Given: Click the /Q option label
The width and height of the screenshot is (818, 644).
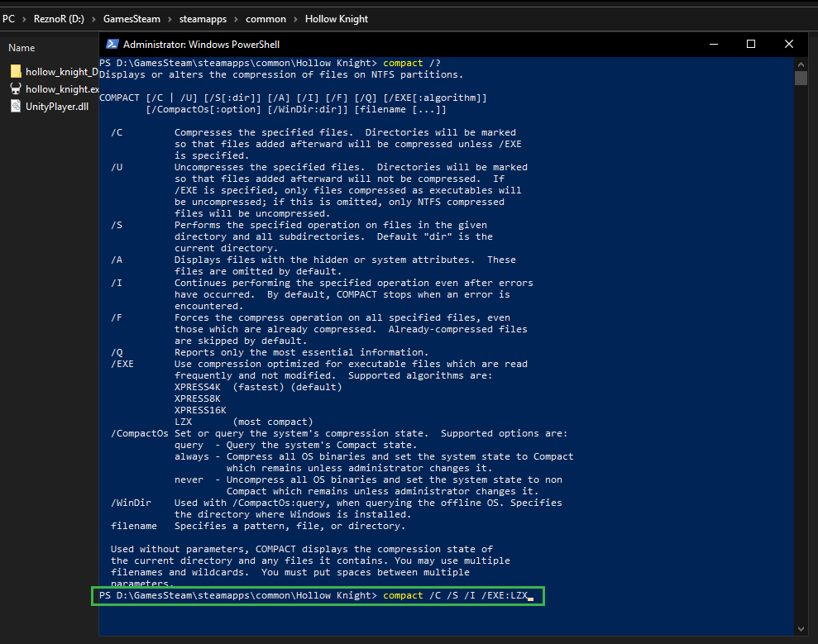Looking at the screenshot, I should point(117,352).
